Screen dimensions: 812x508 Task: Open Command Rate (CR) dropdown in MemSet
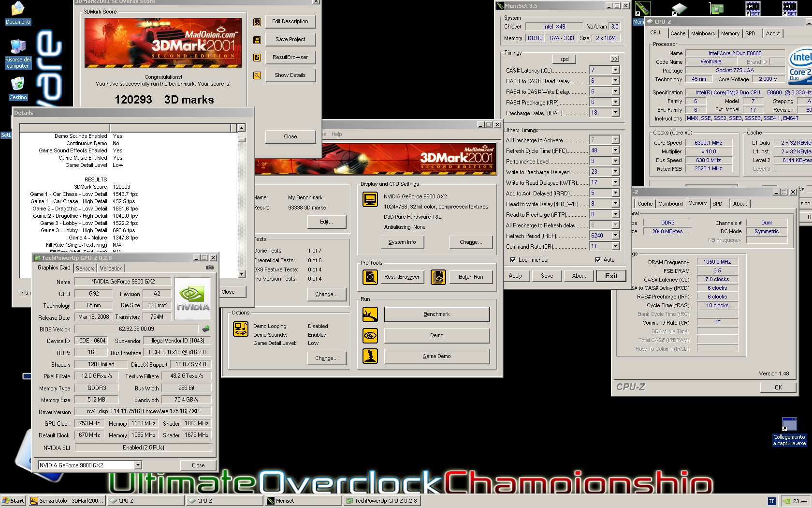coord(615,246)
